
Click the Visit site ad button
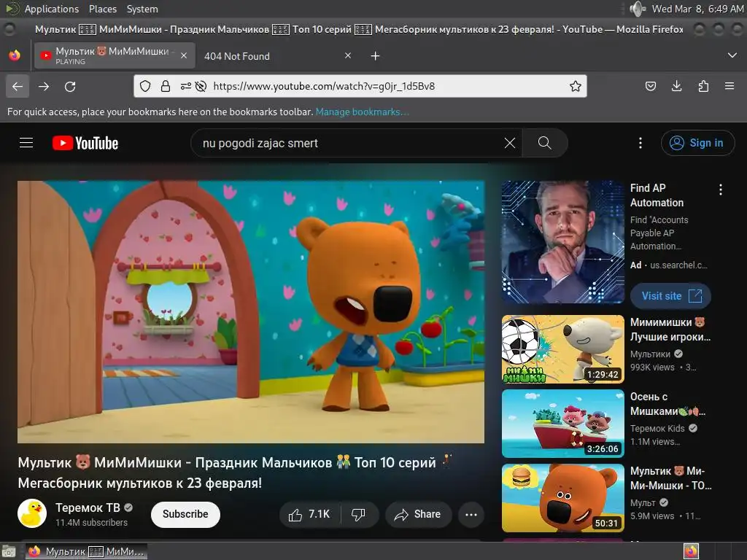coord(671,296)
